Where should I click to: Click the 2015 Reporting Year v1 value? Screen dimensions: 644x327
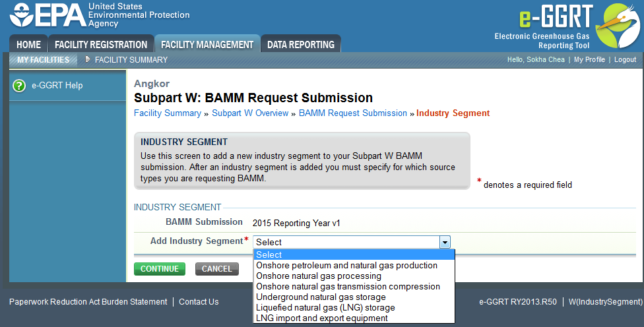(x=296, y=223)
